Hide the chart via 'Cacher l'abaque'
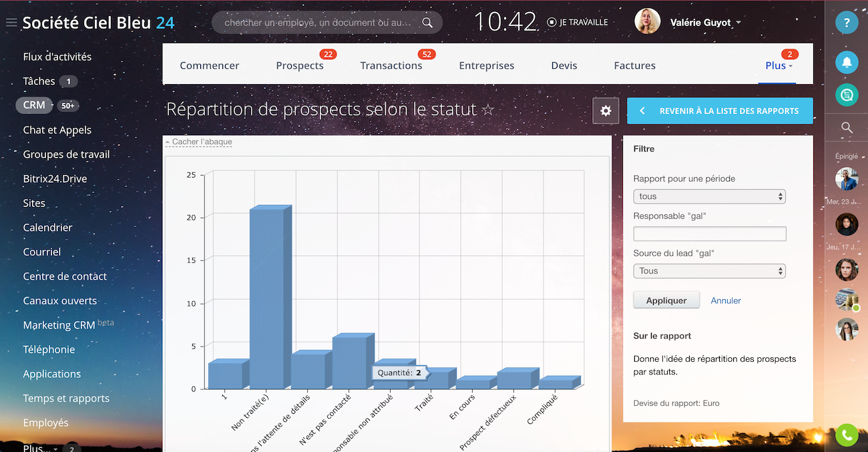The height and width of the screenshot is (452, 868). tap(202, 142)
